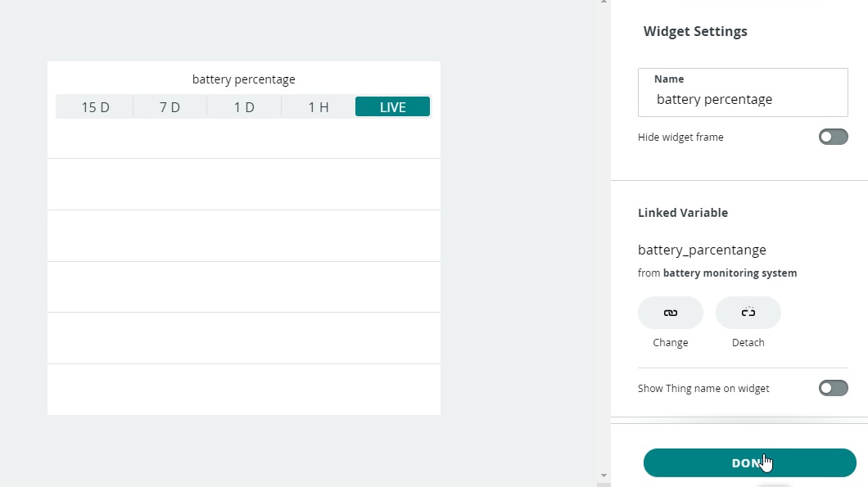Click the Detach label text

coord(748,343)
